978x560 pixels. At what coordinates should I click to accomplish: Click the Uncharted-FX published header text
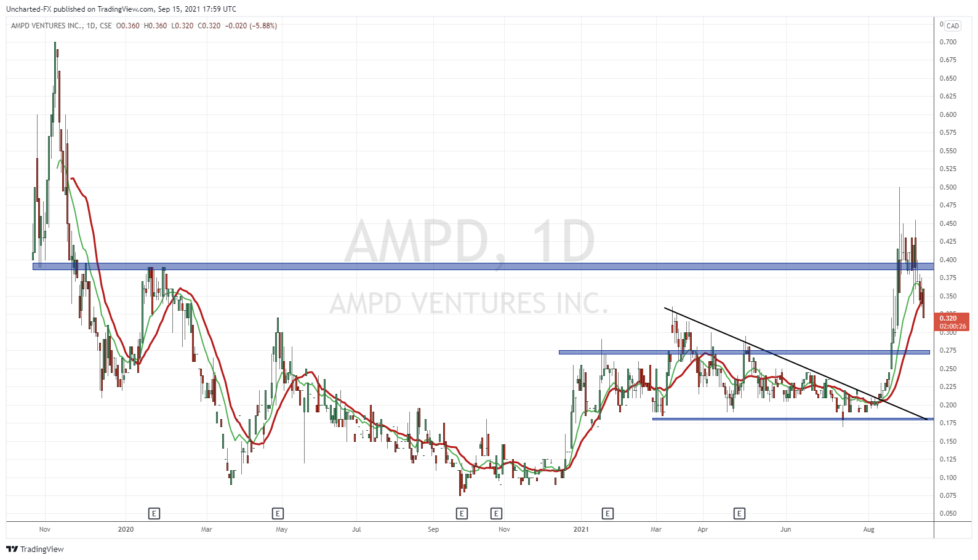click(x=121, y=9)
